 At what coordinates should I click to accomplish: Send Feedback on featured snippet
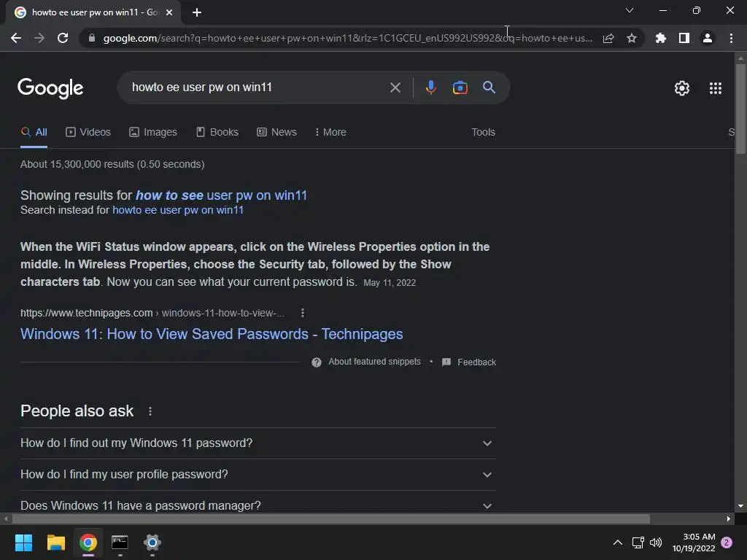[469, 362]
